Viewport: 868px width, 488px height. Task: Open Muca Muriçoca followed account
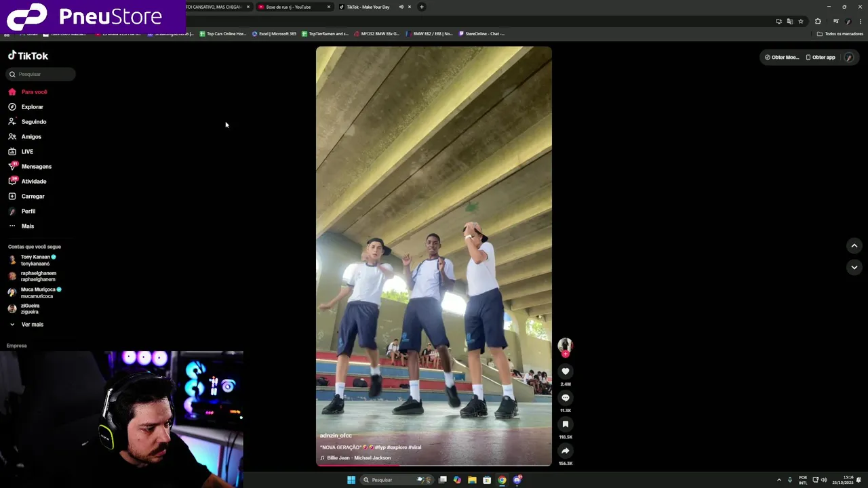(35, 292)
